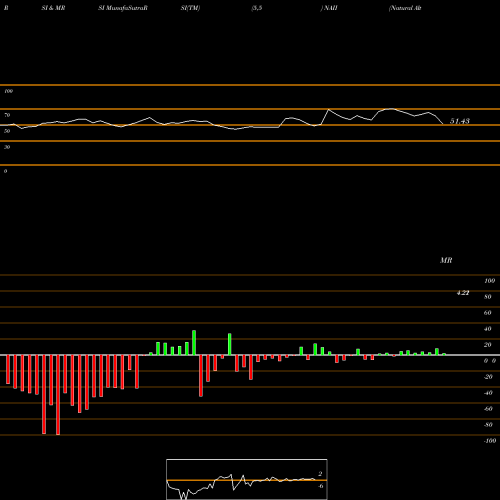This screenshot has height=500, width=500.
Task: Click the 60 label on MR axis
Action: (488, 313)
